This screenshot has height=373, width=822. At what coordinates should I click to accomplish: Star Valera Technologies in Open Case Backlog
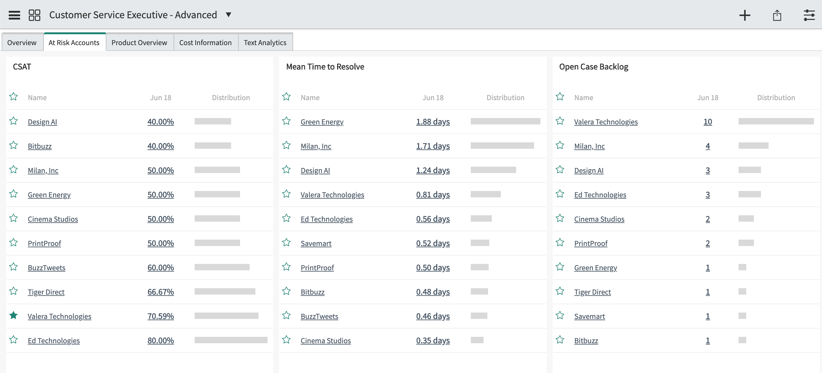point(560,121)
